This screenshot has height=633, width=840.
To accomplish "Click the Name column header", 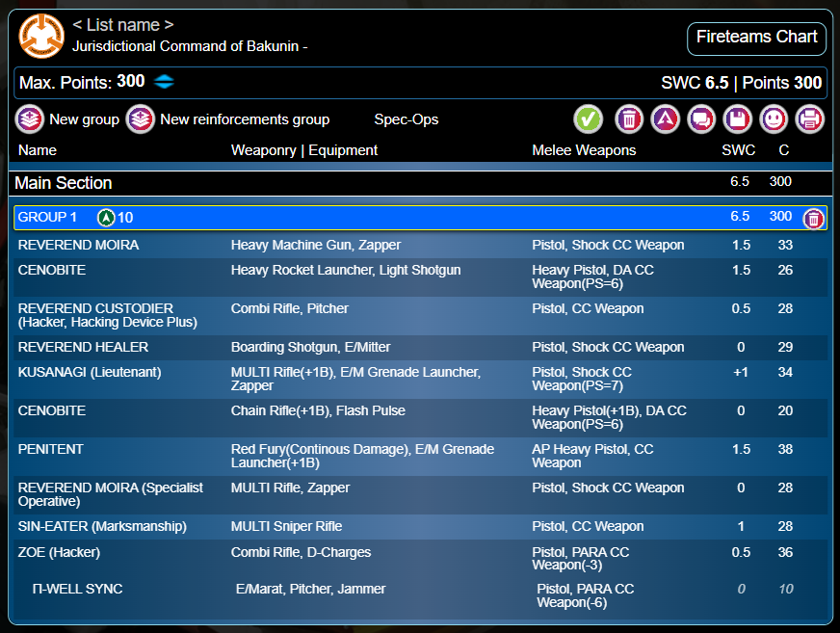I will [x=38, y=150].
